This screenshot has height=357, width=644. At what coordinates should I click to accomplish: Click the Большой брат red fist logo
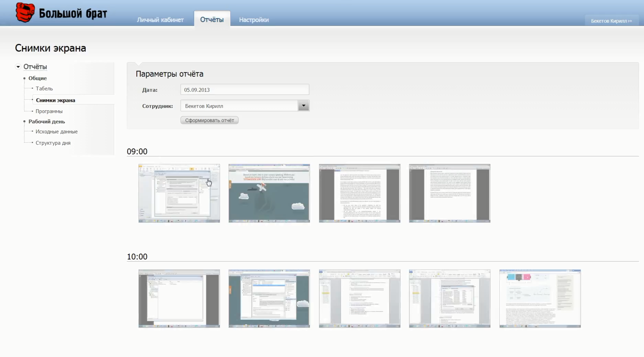(25, 12)
